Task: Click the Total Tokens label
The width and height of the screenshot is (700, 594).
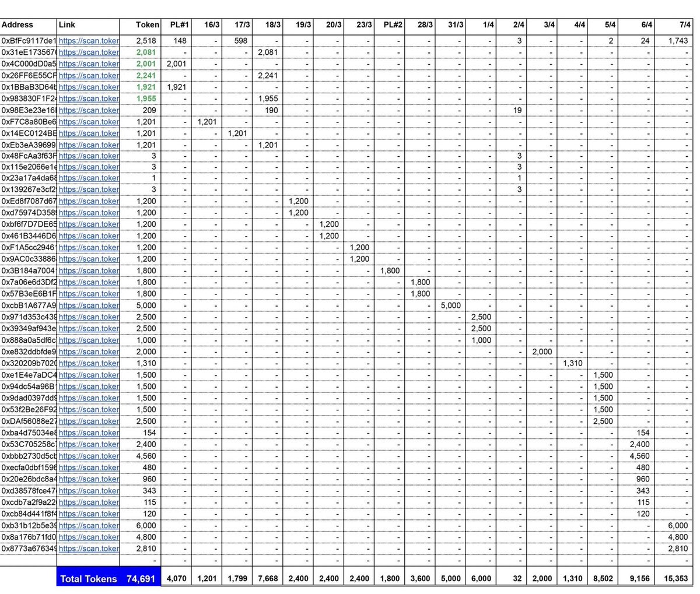Action: [x=89, y=579]
